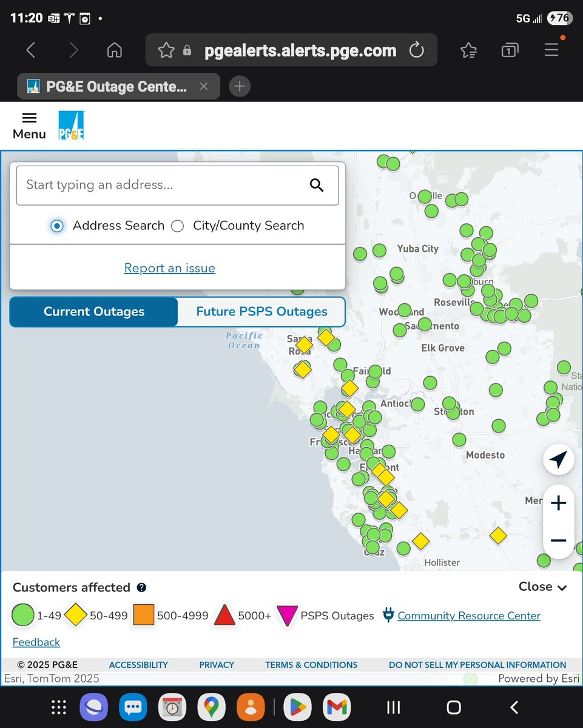Click the Customers affected help icon
The height and width of the screenshot is (728, 583).
click(x=141, y=587)
